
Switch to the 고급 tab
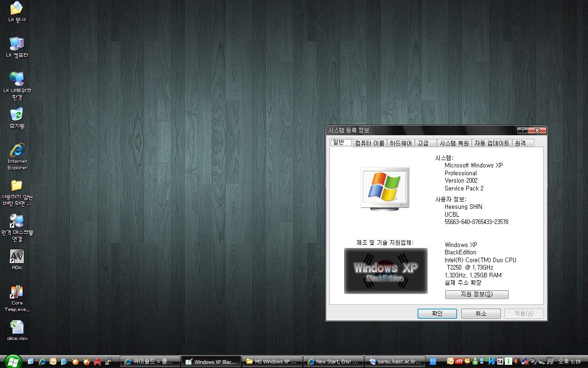425,143
